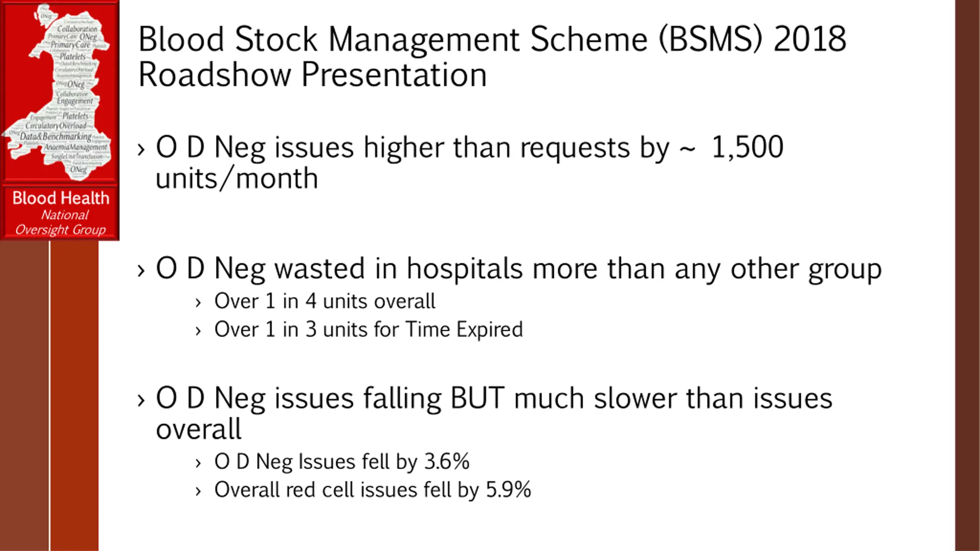Image resolution: width=980 pixels, height=551 pixels.
Task: Click 'Overall red cell issues fell by 5.9%'
Action: [373, 490]
